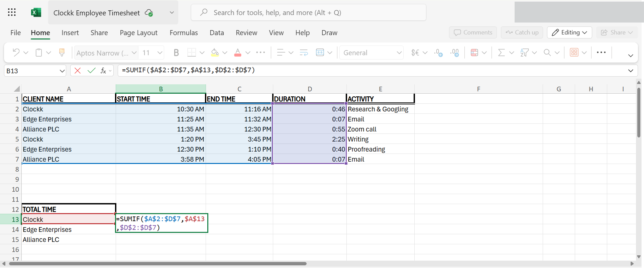The height and width of the screenshot is (268, 644).
Task: Open the Name Box dropdown
Action: click(62, 71)
